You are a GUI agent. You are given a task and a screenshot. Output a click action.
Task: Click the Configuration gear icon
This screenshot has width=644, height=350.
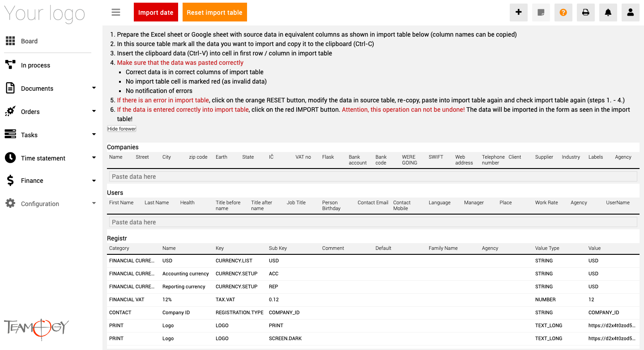click(10, 203)
